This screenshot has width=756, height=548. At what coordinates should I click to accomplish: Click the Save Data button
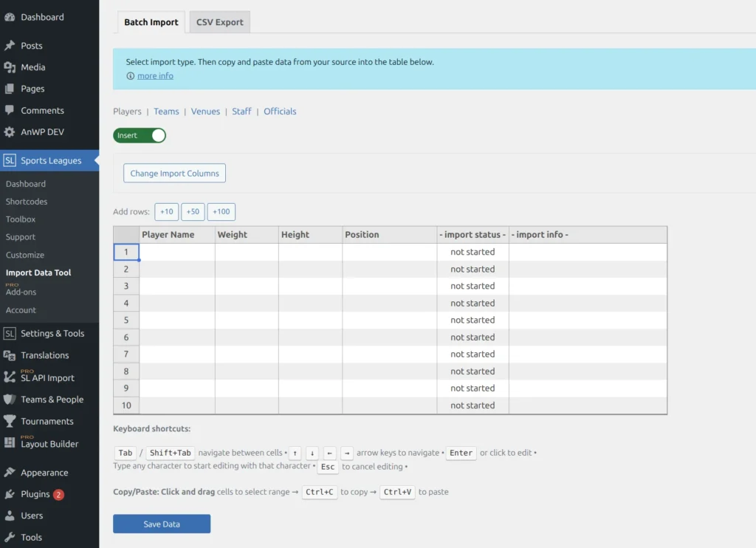[x=162, y=524]
